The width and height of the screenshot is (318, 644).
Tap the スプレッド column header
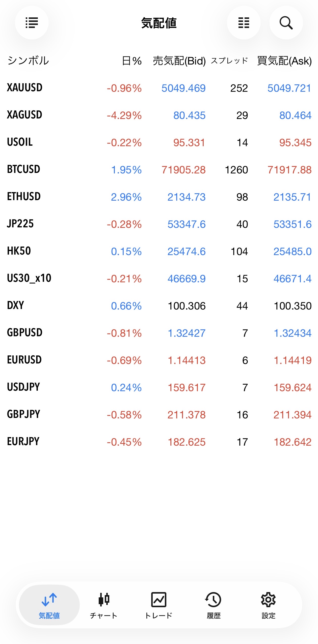click(x=229, y=61)
